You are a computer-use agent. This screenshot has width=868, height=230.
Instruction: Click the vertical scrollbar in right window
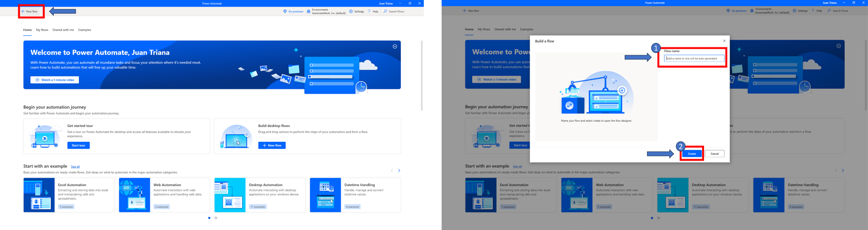tap(865, 75)
